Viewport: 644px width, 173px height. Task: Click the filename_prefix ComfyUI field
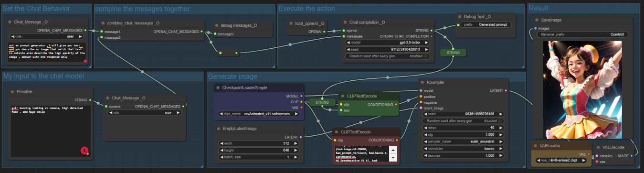tap(582, 34)
